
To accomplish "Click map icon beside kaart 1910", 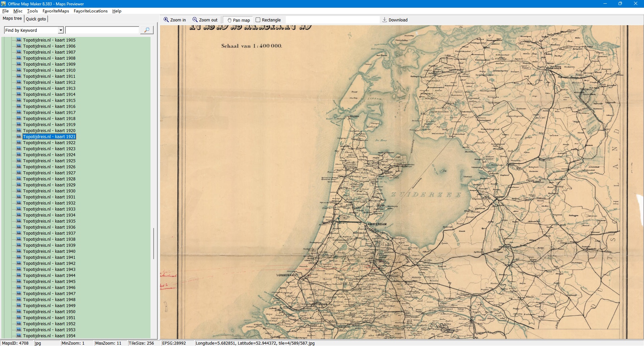I will (x=19, y=70).
